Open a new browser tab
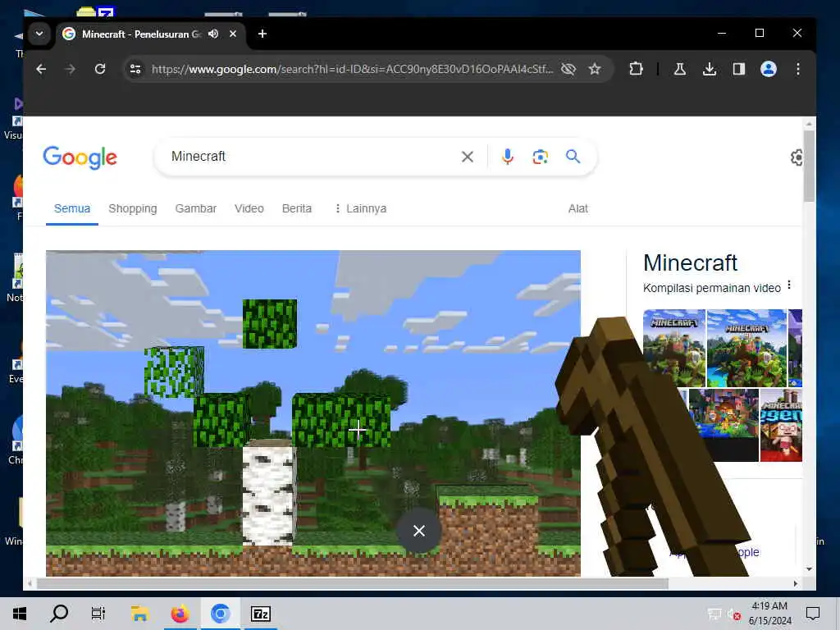Screen dimensions: 840x630 262,34
